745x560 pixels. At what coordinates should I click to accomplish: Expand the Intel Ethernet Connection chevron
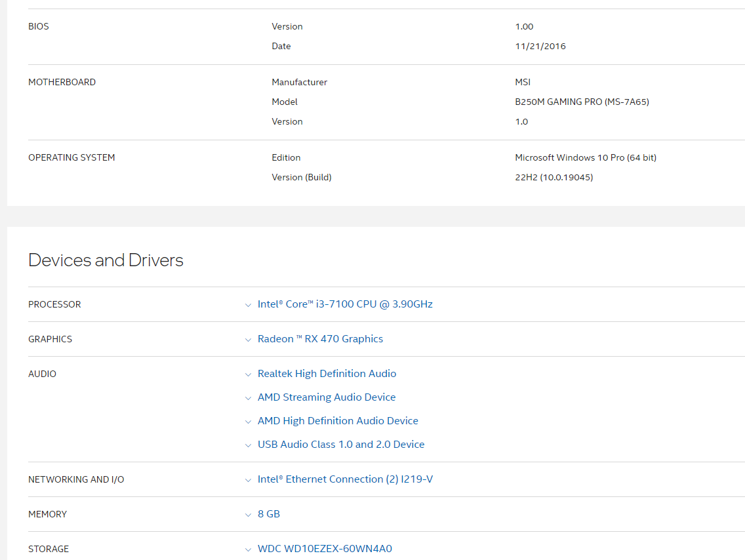(248, 480)
